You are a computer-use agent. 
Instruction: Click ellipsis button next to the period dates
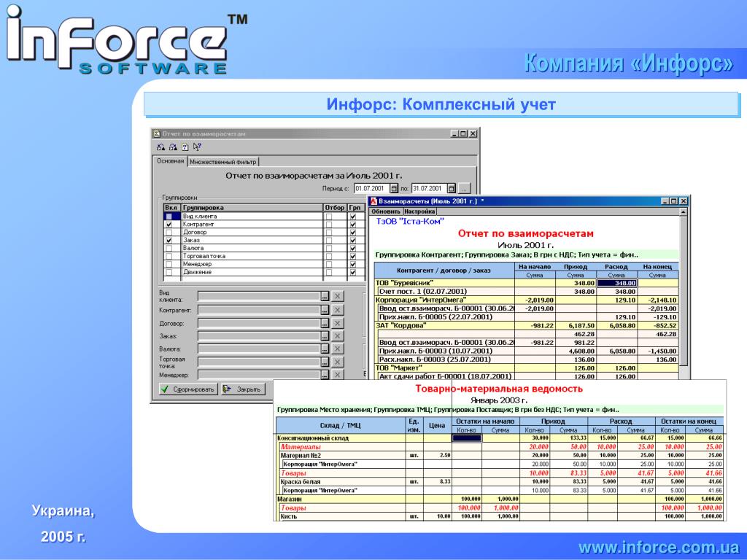464,189
